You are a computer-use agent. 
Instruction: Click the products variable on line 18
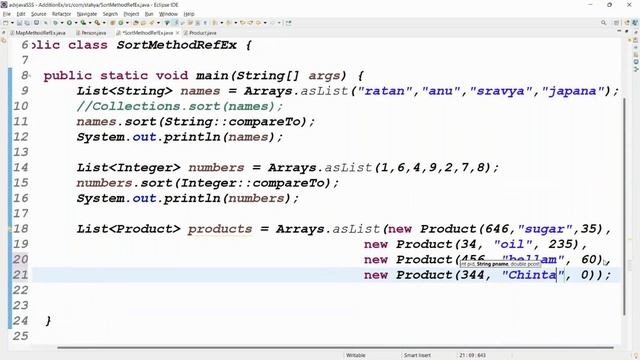point(220,229)
